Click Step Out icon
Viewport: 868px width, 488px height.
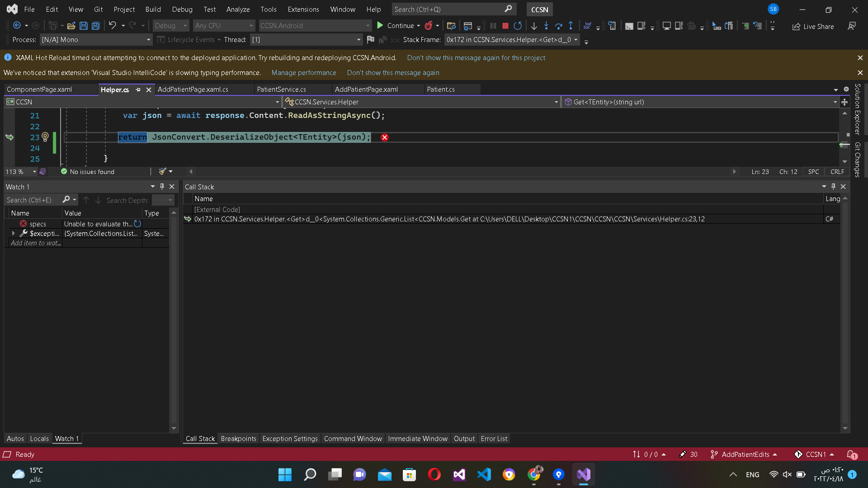point(571,26)
